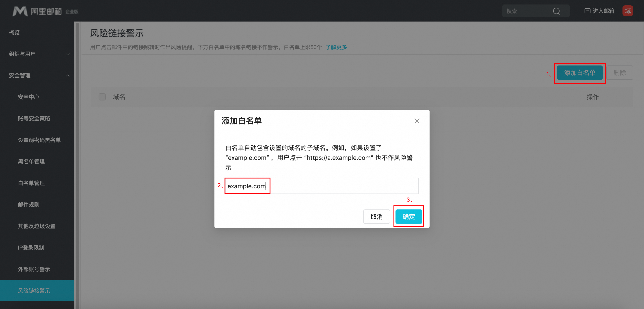Click the Alimail M logo
The width and height of the screenshot is (644, 309).
coord(20,11)
